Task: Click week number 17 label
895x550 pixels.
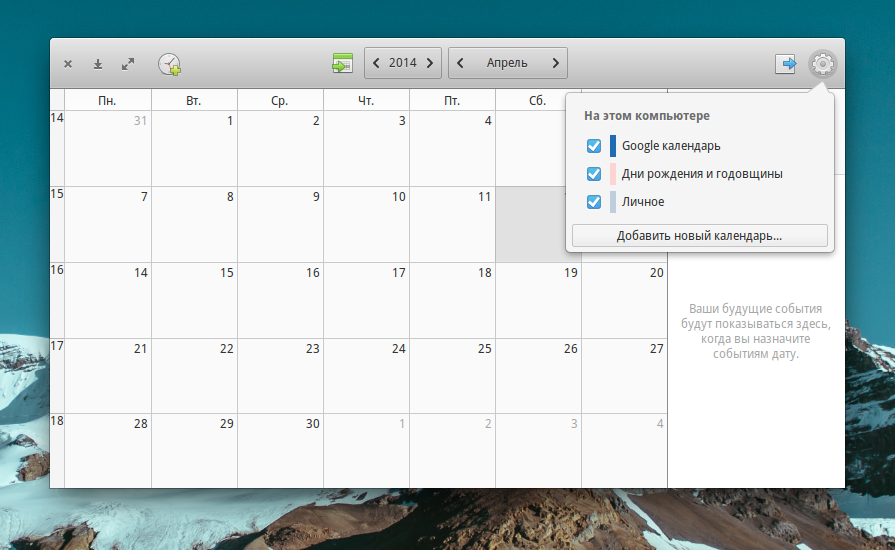Action: 57,346
